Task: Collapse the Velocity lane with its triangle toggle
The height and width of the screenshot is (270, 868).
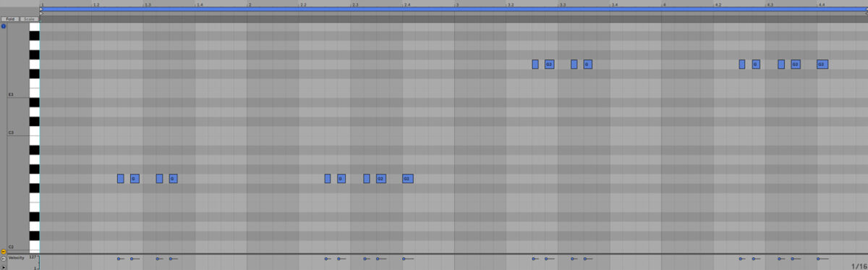Action: point(4,258)
